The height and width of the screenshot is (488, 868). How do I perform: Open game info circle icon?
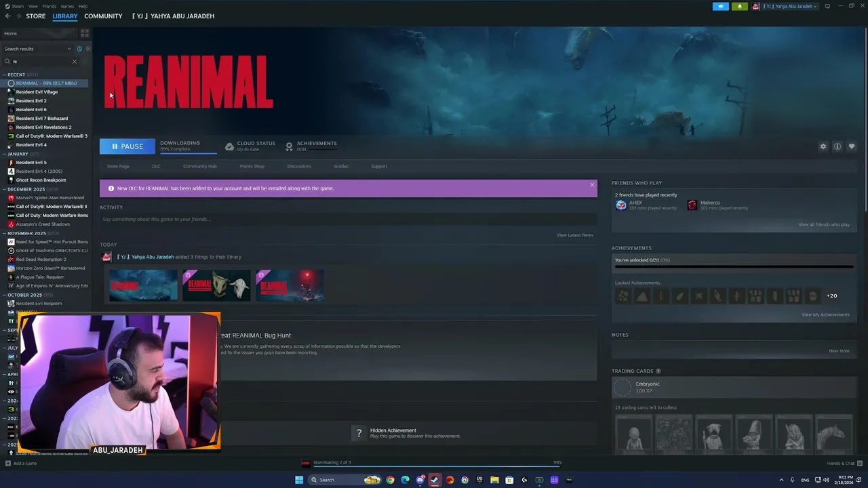837,146
